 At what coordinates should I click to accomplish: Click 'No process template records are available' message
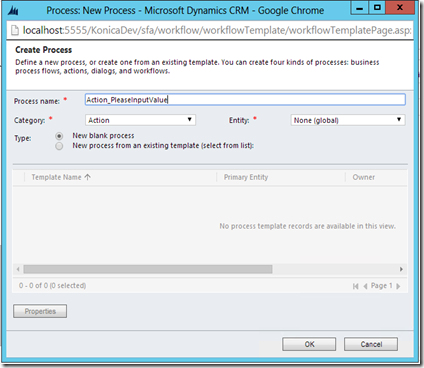(308, 226)
